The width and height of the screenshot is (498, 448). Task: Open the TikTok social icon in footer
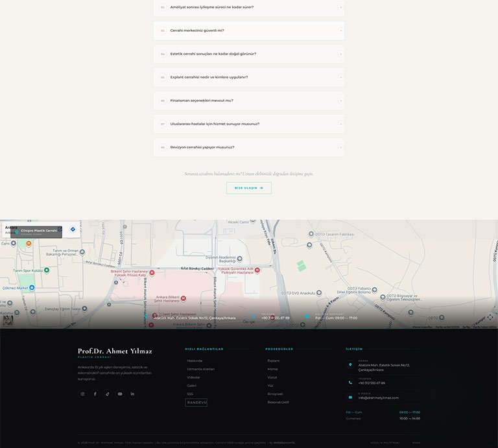point(108,394)
